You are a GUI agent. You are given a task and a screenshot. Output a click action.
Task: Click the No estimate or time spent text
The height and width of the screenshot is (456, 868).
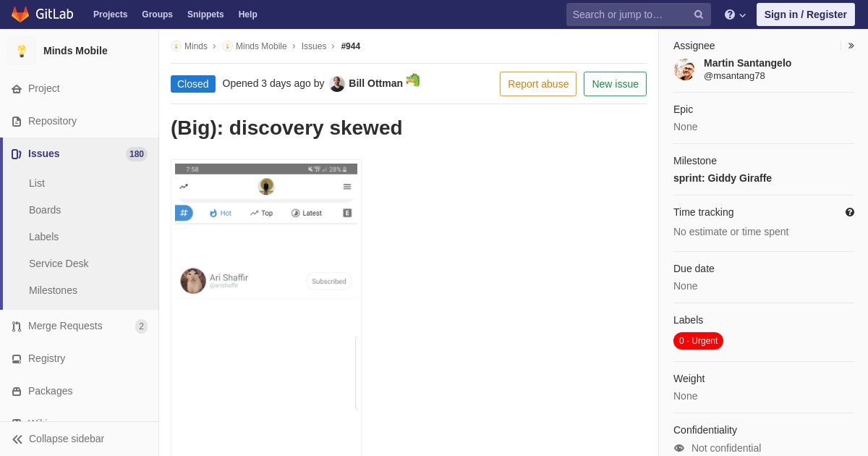(731, 232)
